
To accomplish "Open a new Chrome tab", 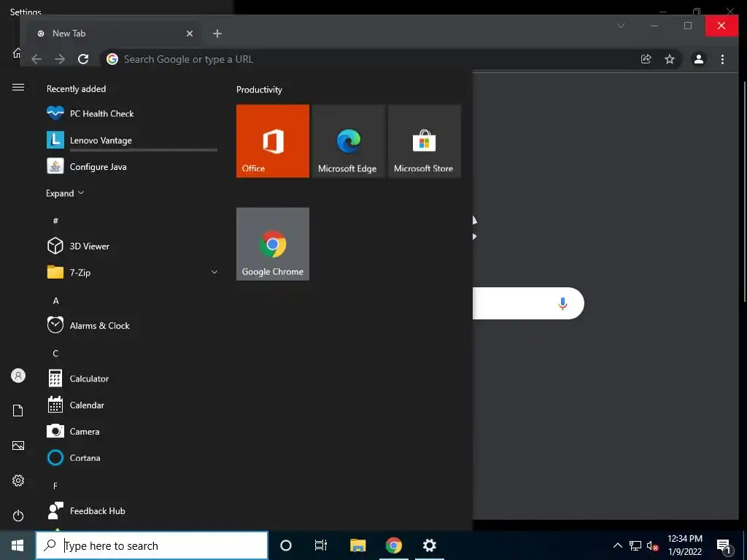I will tap(217, 34).
